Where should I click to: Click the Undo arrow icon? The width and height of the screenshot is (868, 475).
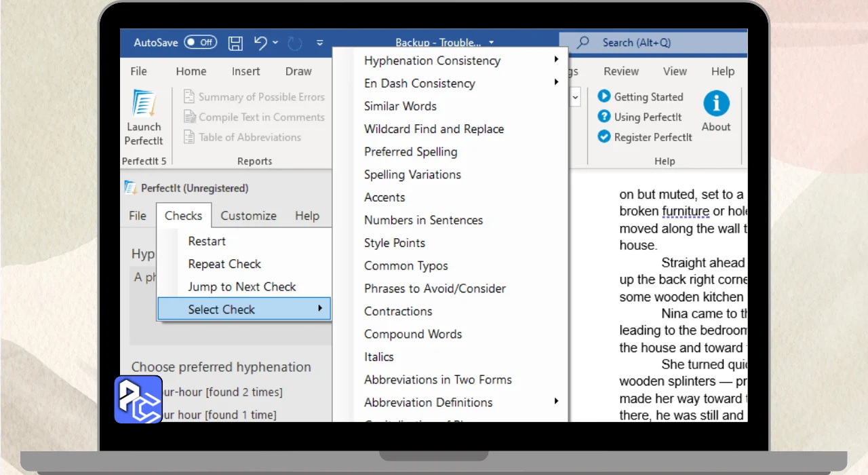click(261, 43)
